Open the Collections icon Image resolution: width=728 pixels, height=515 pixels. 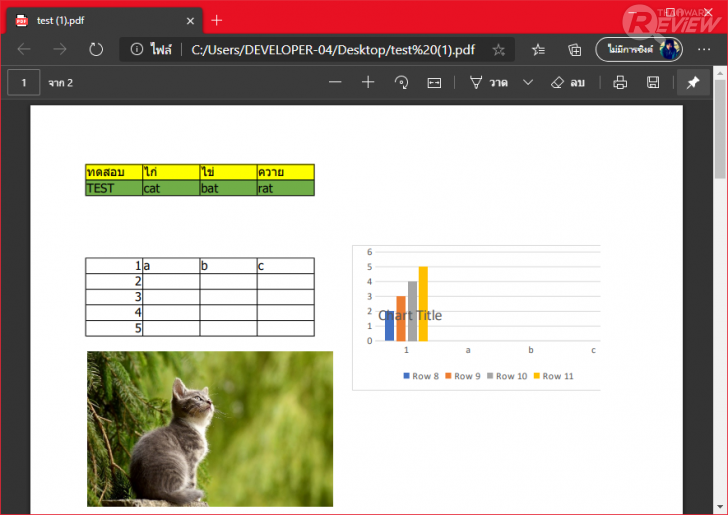[574, 50]
